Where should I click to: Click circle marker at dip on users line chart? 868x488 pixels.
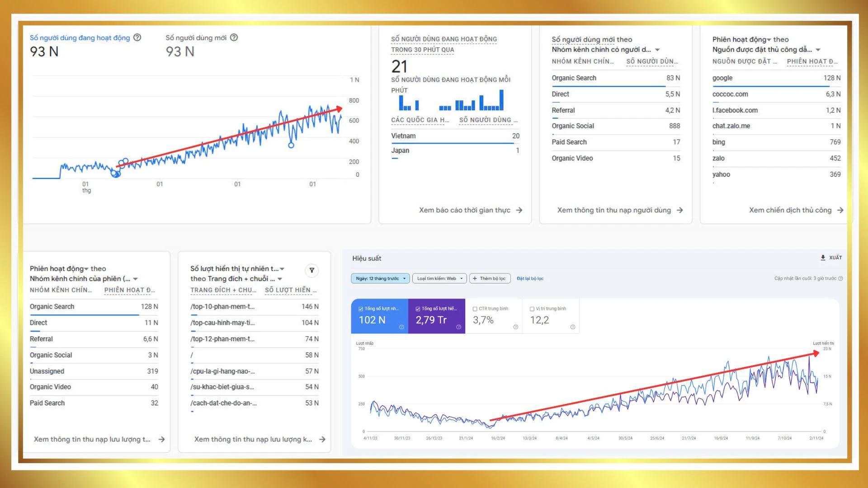pyautogui.click(x=291, y=145)
